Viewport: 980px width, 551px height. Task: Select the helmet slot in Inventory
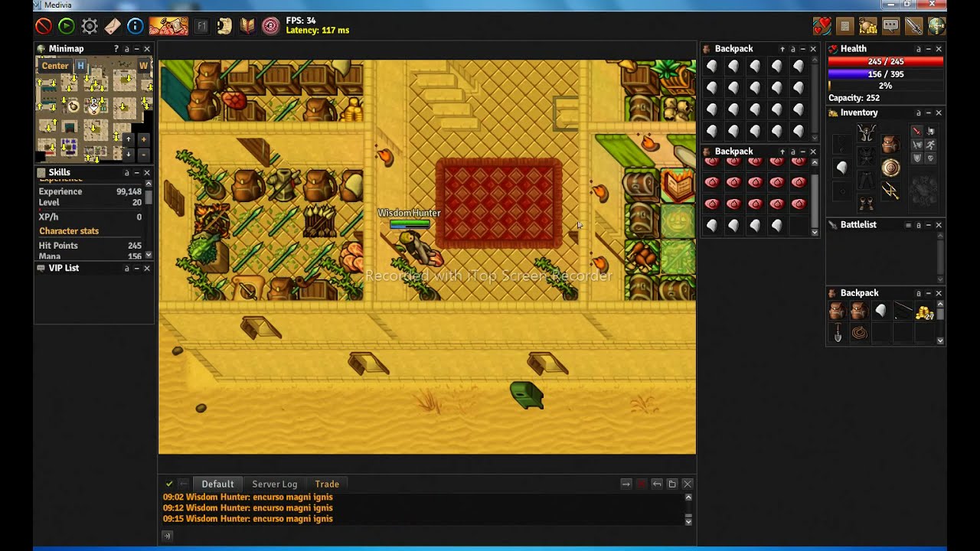pos(866,132)
